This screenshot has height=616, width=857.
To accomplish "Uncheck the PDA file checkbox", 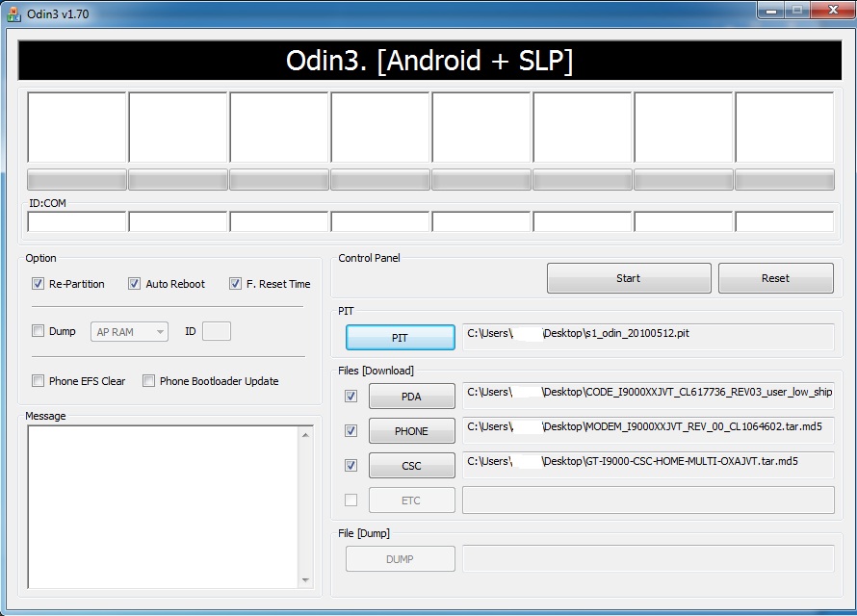I will tap(351, 396).
